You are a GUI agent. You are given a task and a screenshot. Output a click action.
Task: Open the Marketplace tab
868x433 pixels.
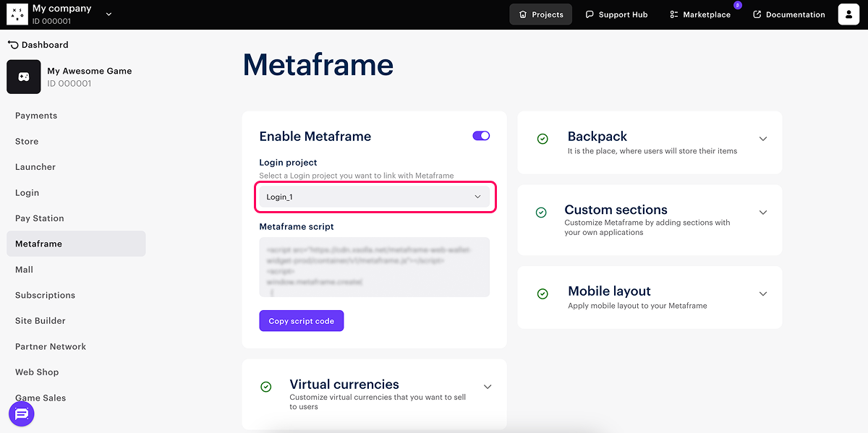pyautogui.click(x=700, y=14)
